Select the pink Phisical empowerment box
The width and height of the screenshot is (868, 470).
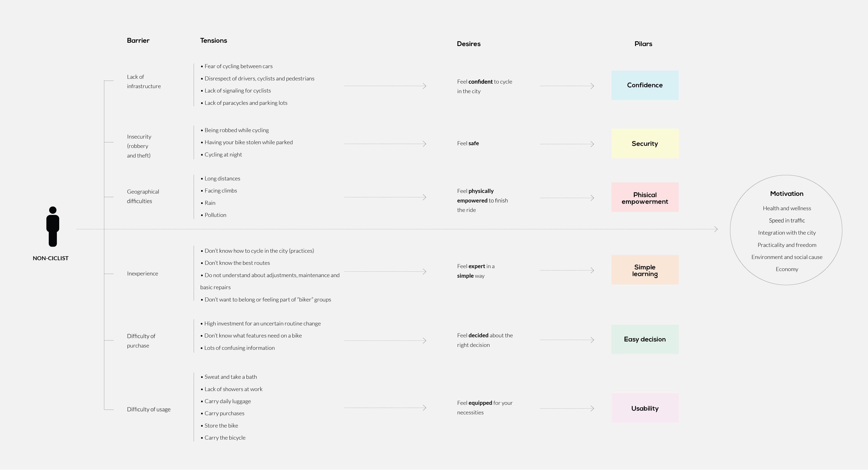point(645,198)
